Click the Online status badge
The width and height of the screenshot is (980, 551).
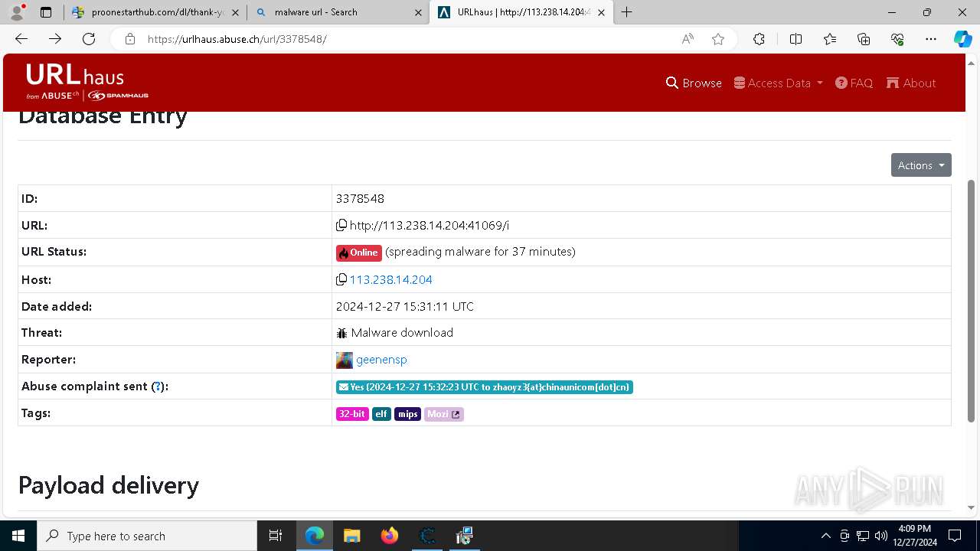(358, 253)
